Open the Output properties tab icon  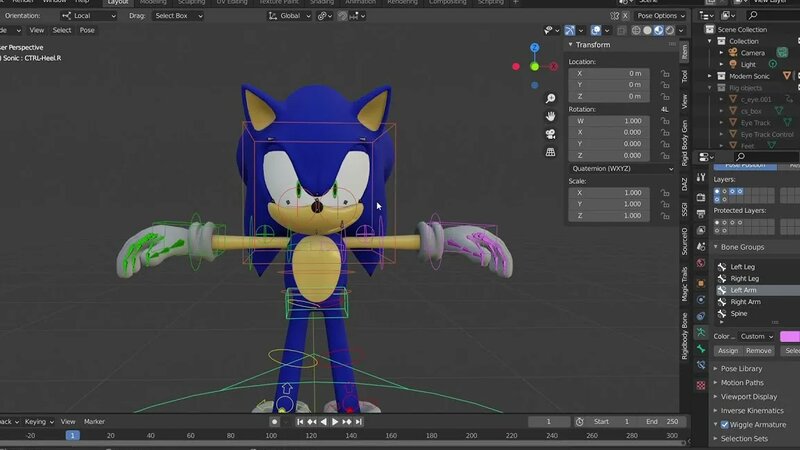click(701, 214)
